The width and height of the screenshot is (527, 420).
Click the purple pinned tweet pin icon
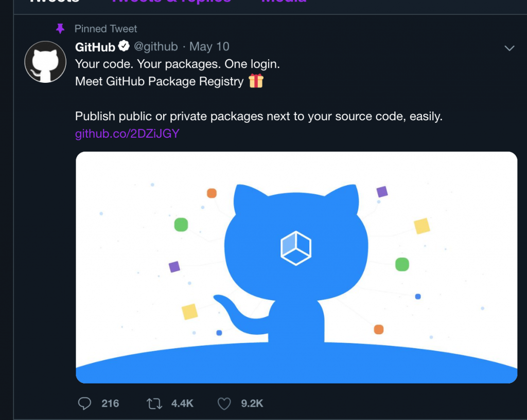point(61,29)
